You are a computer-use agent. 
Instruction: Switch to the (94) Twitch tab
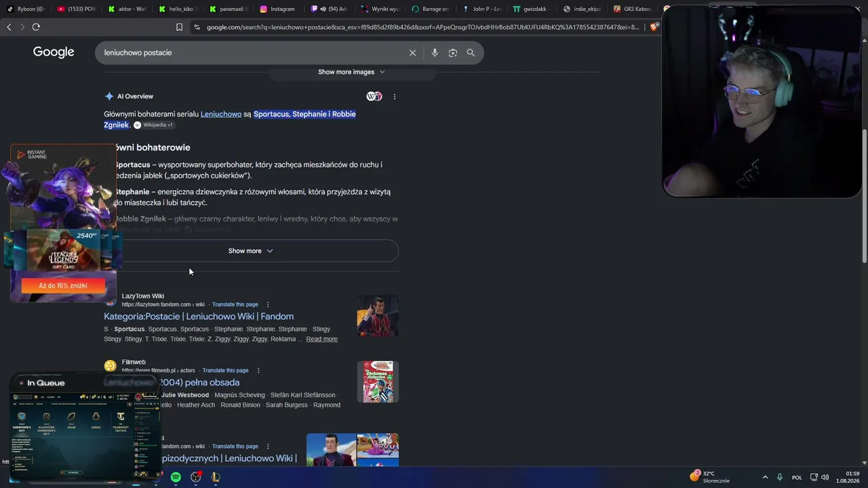coord(329,9)
